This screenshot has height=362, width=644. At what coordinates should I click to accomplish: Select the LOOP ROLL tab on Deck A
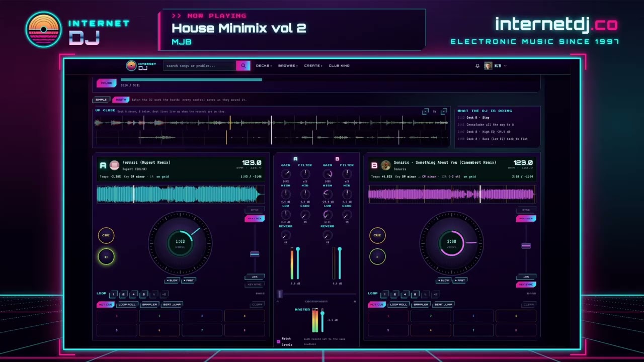(127, 304)
